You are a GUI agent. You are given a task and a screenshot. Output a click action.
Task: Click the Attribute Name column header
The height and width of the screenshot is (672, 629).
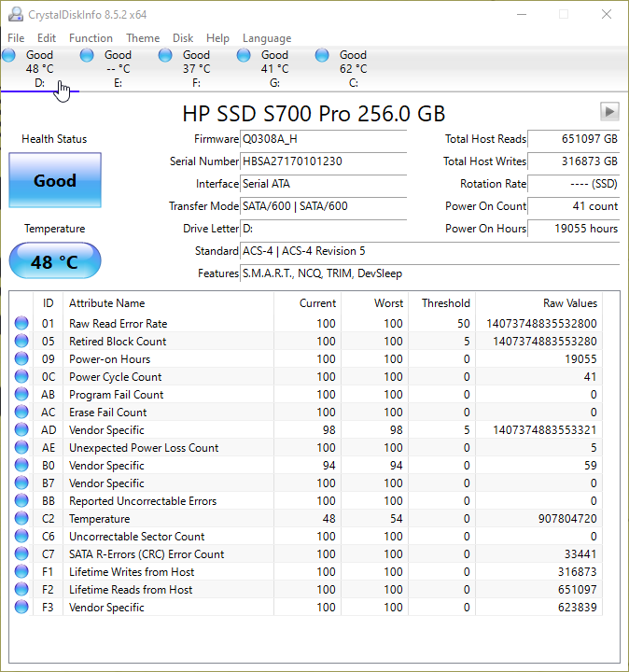point(168,303)
